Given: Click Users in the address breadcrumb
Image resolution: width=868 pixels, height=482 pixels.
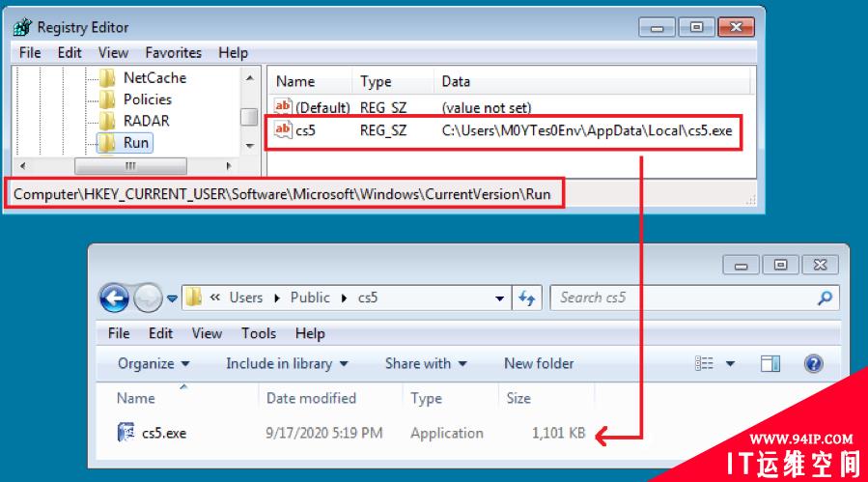Looking at the screenshot, I should tap(246, 298).
